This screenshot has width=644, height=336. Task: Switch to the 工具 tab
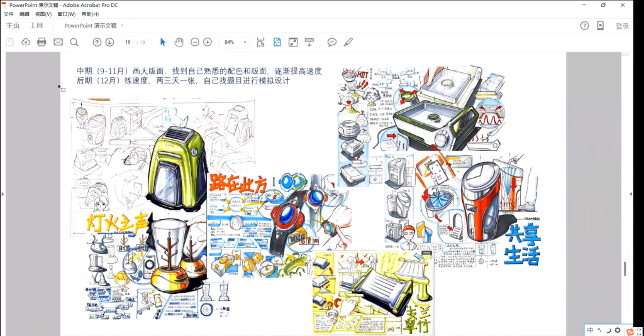click(36, 26)
